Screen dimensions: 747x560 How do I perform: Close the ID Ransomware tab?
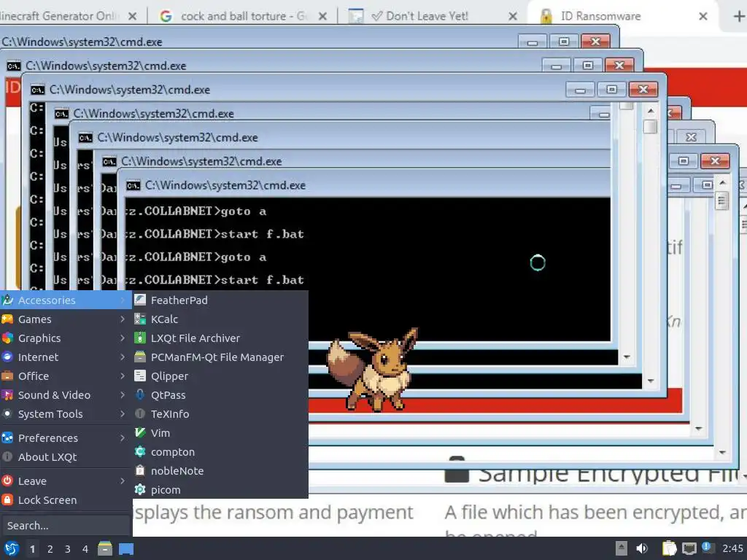pyautogui.click(x=703, y=17)
